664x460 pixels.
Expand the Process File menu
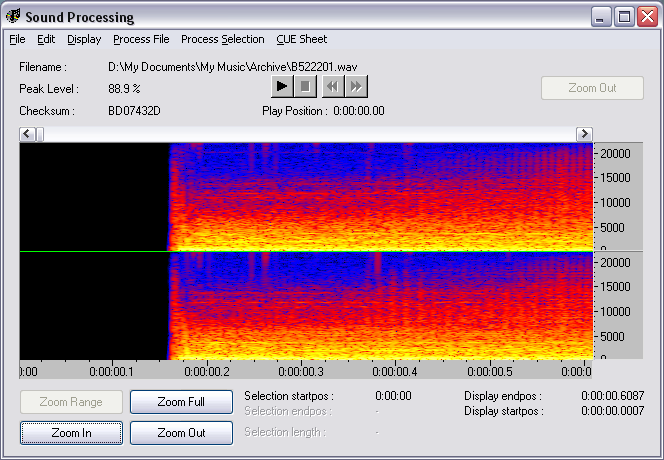point(141,40)
